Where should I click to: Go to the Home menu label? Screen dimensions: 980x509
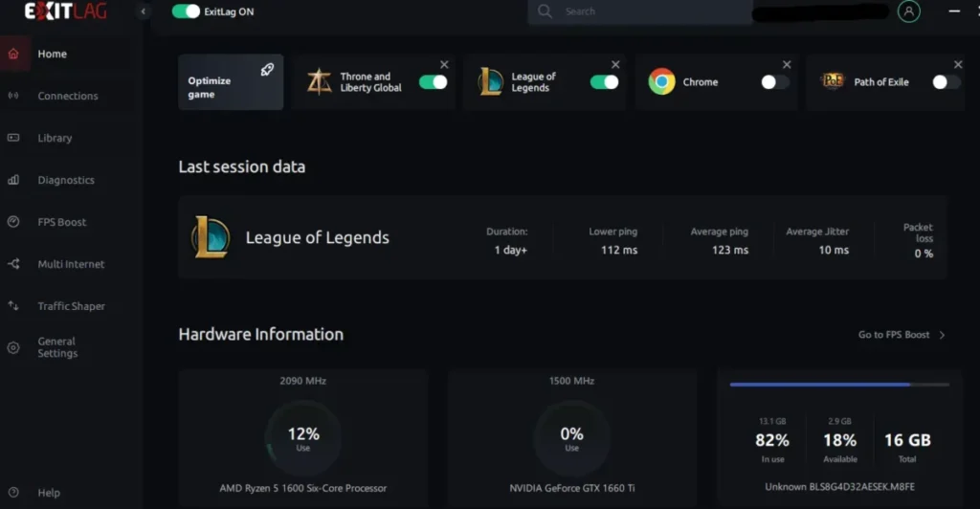[x=52, y=54]
